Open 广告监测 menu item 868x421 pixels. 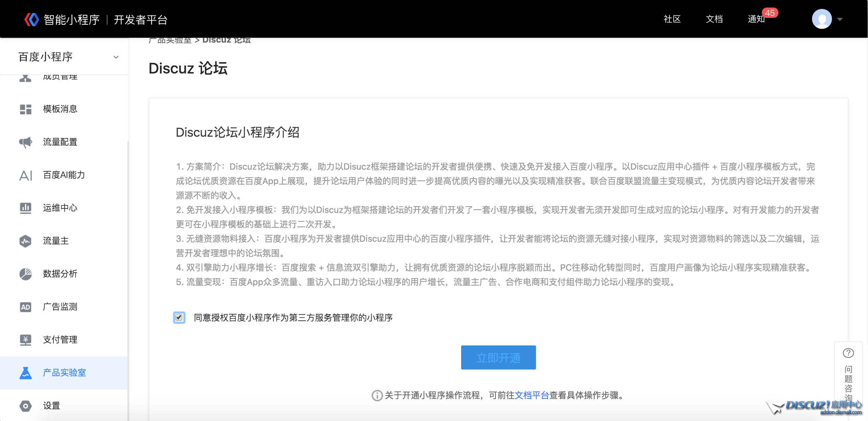pyautogui.click(x=64, y=307)
